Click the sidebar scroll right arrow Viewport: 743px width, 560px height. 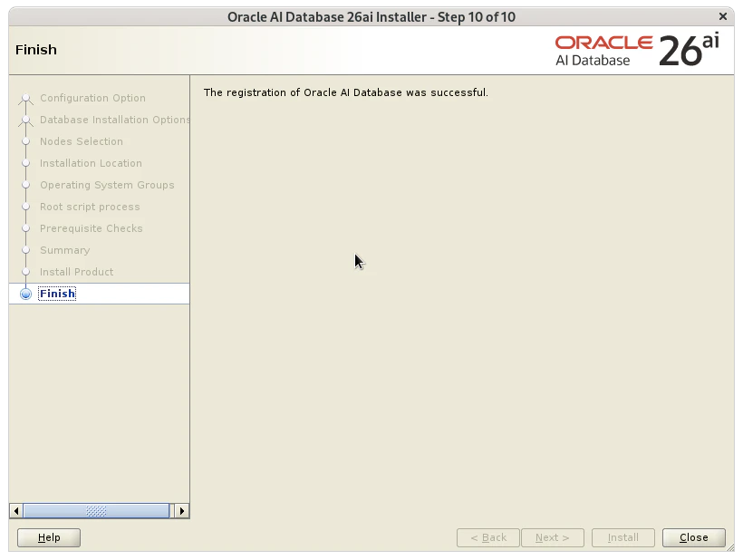(x=182, y=511)
